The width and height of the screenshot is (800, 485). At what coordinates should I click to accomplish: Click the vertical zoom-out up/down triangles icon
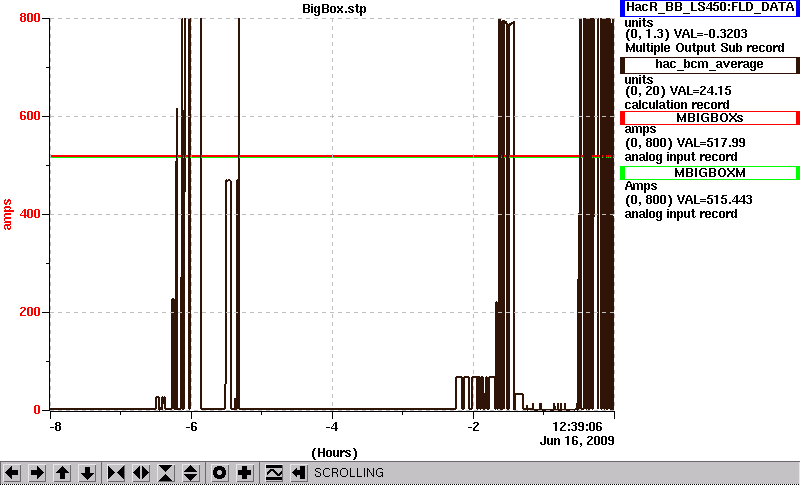pyautogui.click(x=191, y=473)
